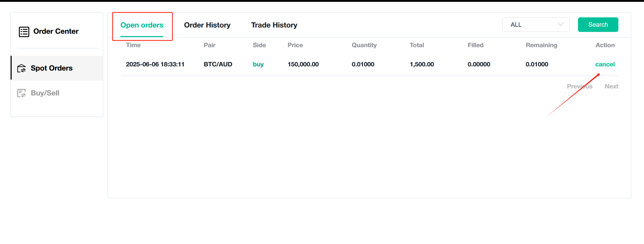Image resolution: width=644 pixels, height=244 pixels.
Task: Open the ALL pair filter dropdown
Action: pyautogui.click(x=536, y=24)
